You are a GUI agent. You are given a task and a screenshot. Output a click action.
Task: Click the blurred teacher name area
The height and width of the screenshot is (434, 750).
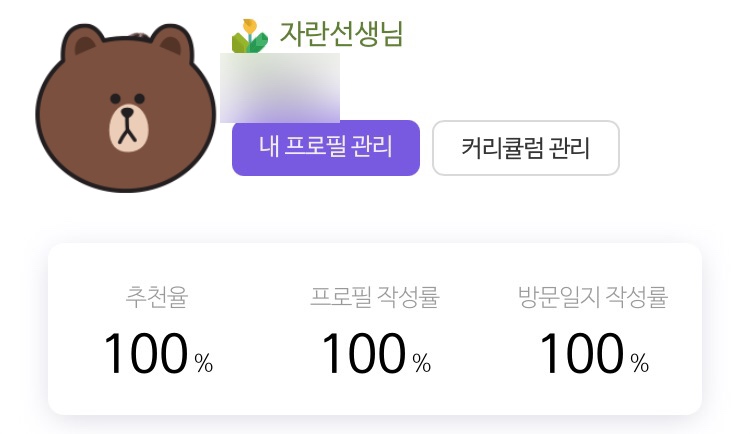pos(280,88)
